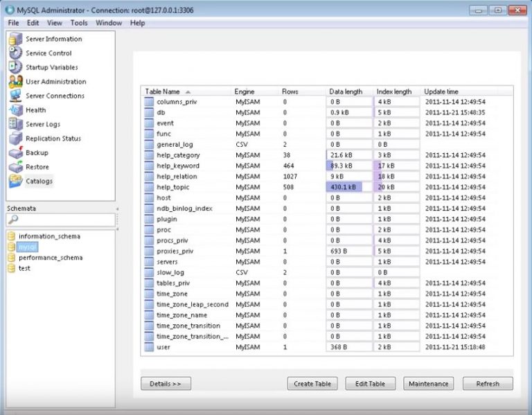The height and width of the screenshot is (415, 532).
Task: Click the schemata search magnifier icon
Action: point(13,220)
